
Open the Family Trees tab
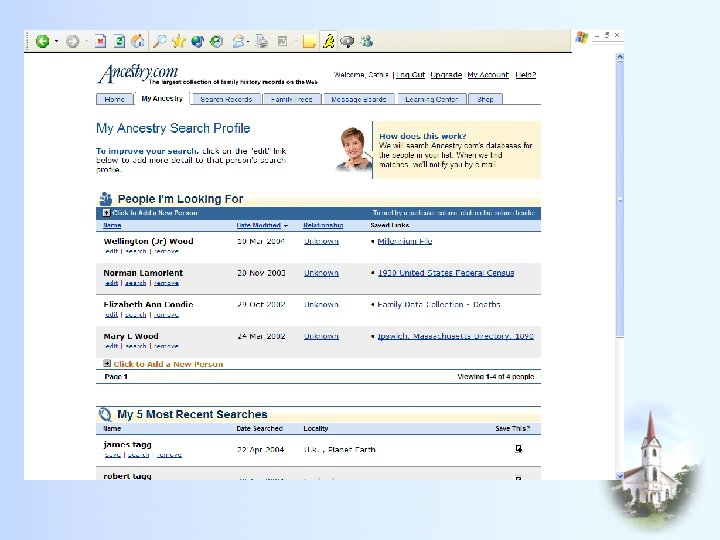click(x=292, y=99)
